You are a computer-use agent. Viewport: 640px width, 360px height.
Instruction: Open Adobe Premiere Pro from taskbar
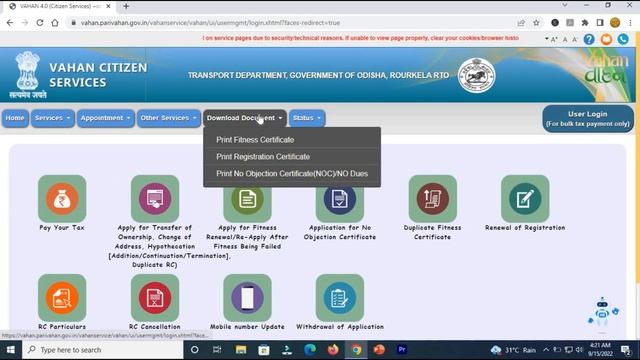[x=402, y=350]
